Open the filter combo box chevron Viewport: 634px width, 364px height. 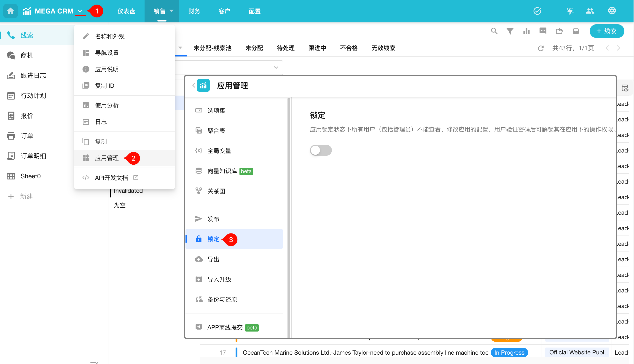(276, 67)
